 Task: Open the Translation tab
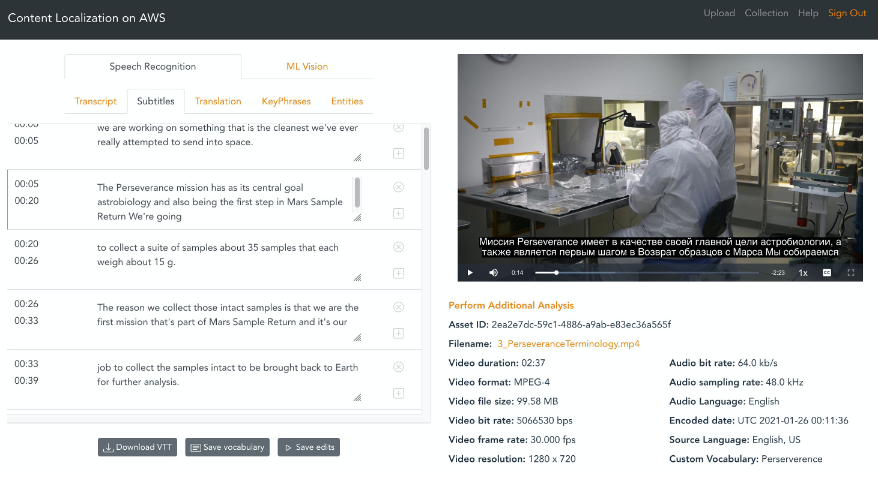(x=218, y=101)
